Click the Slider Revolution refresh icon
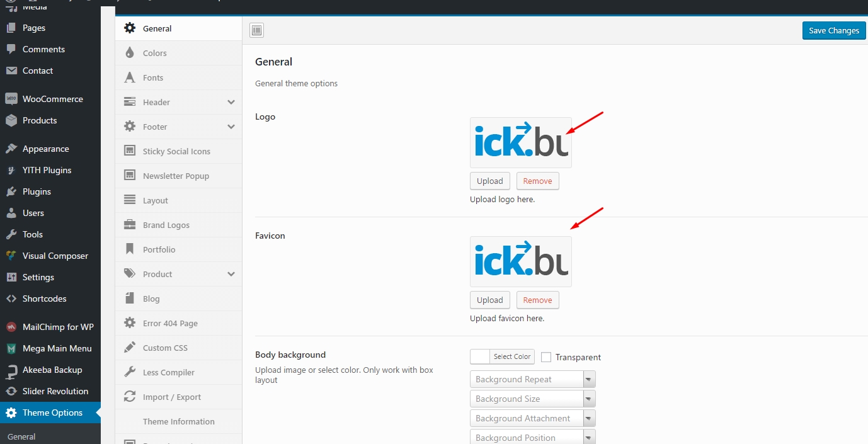This screenshot has height=444, width=868. point(11,391)
